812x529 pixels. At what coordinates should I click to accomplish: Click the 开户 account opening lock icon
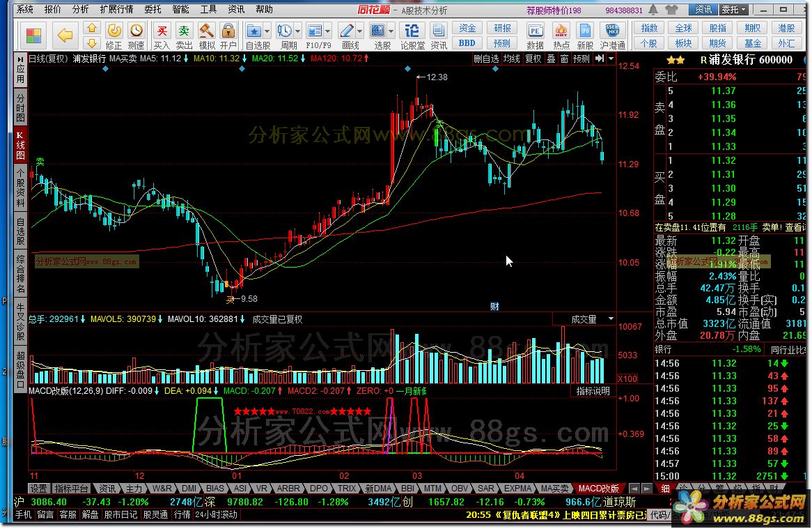228,36
